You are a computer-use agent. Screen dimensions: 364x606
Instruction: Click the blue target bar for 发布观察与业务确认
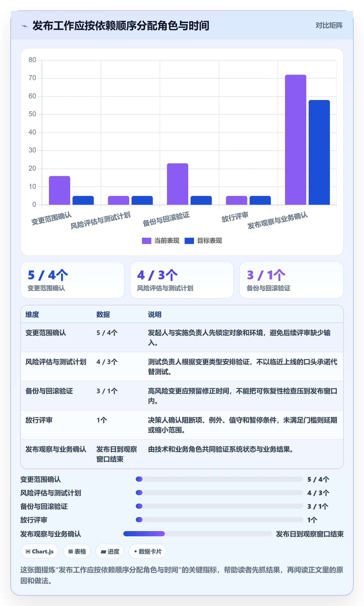coord(319,152)
